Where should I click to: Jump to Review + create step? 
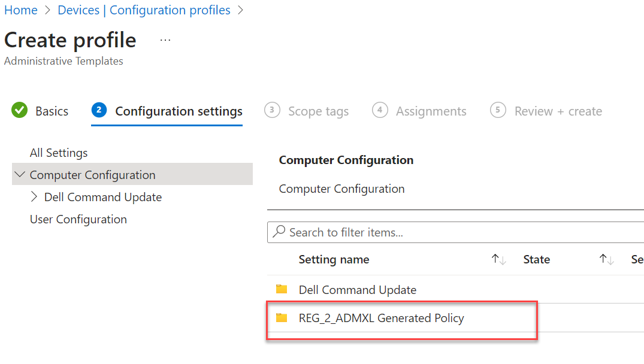point(558,111)
